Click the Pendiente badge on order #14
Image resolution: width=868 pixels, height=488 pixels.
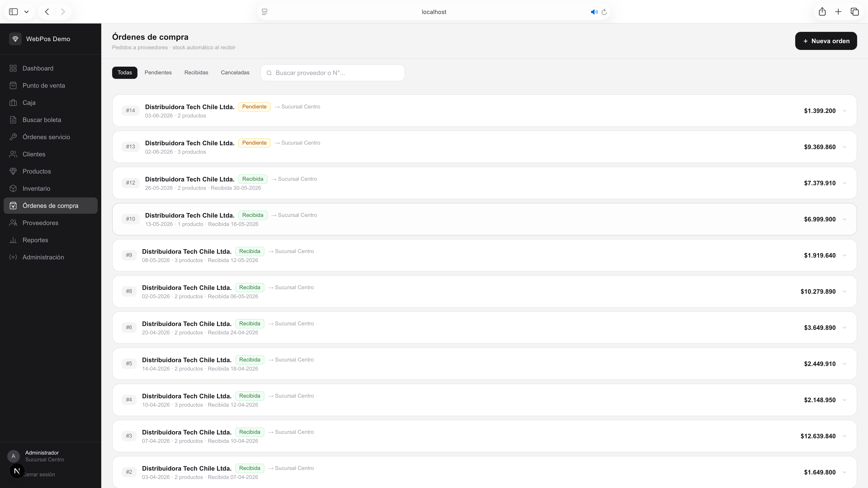[254, 107]
